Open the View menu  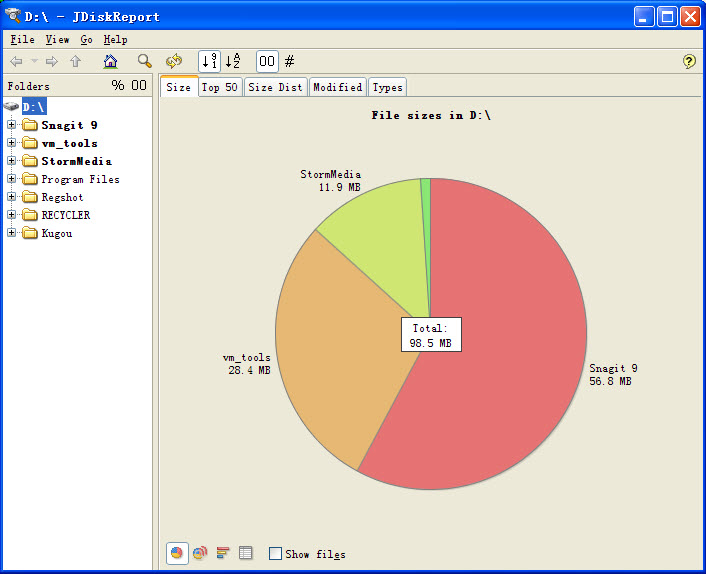[57, 40]
